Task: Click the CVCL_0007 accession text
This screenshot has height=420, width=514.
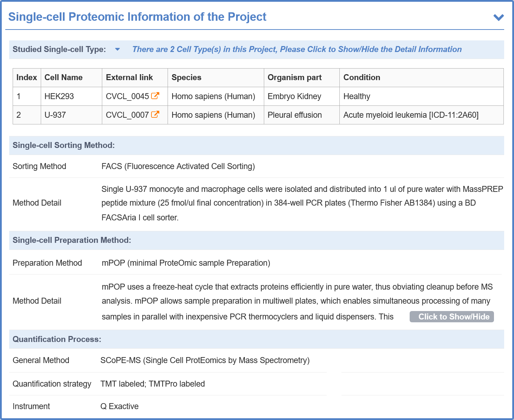Action: pyautogui.click(x=127, y=115)
